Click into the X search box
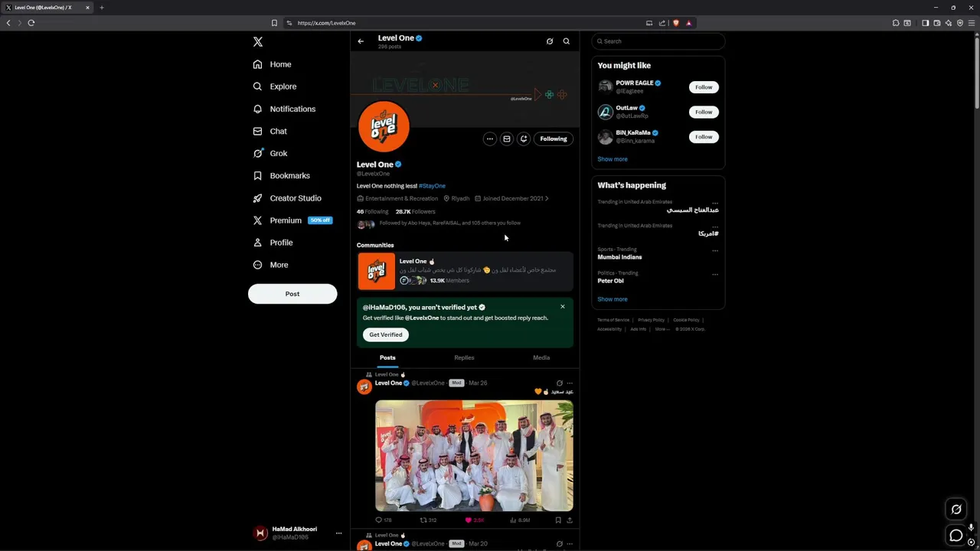Screen dimensions: 980x551 [658, 41]
